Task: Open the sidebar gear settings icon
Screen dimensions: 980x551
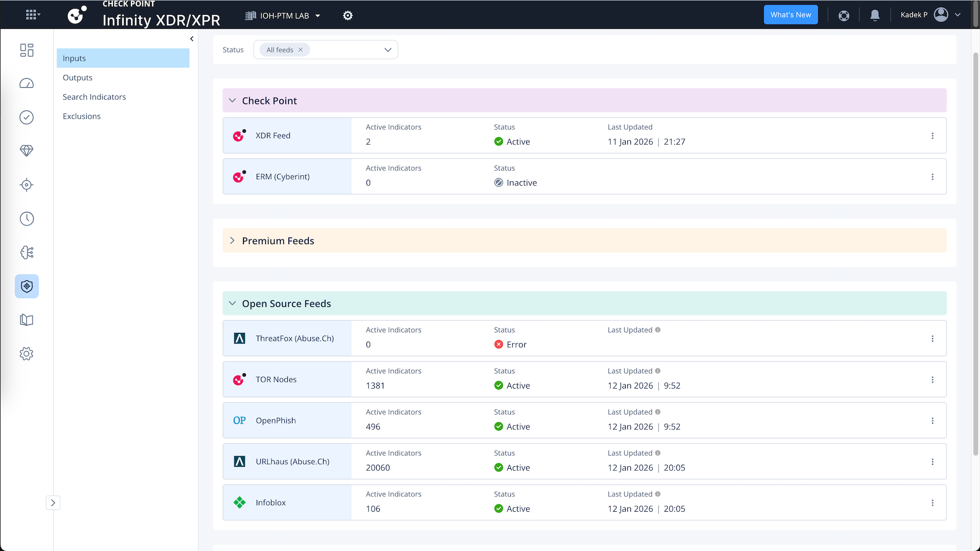Action: point(27,354)
